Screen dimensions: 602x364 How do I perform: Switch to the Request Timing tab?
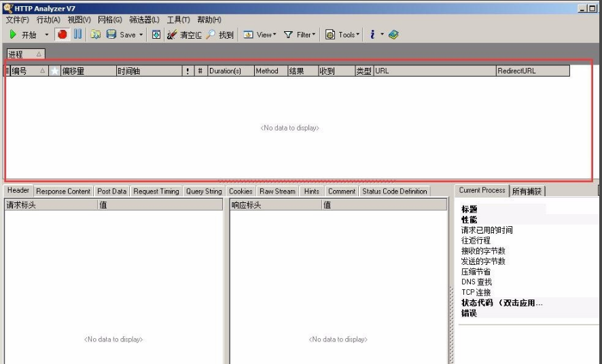(156, 191)
